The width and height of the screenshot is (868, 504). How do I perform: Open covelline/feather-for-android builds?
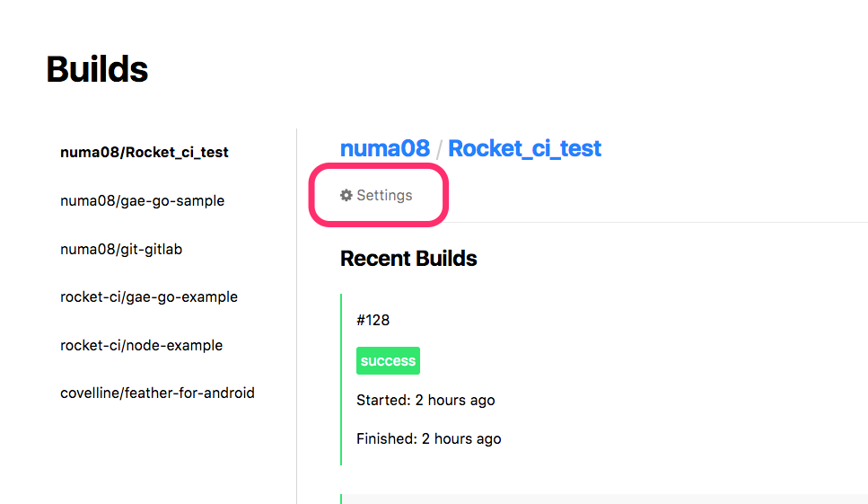point(157,393)
